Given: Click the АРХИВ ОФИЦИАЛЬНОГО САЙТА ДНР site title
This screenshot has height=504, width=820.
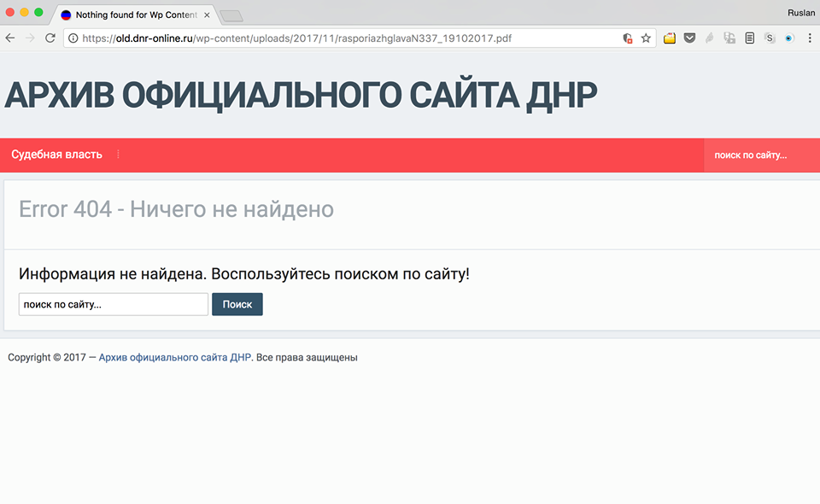Looking at the screenshot, I should coord(301,96).
